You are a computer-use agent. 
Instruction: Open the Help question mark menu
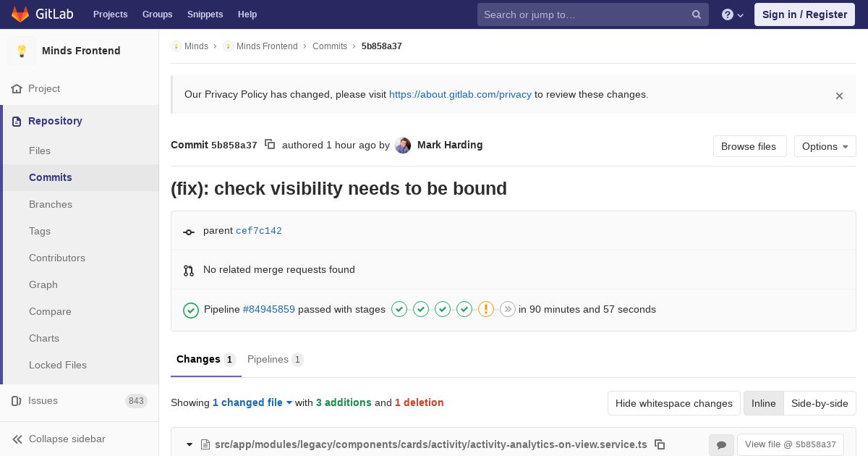pos(733,14)
